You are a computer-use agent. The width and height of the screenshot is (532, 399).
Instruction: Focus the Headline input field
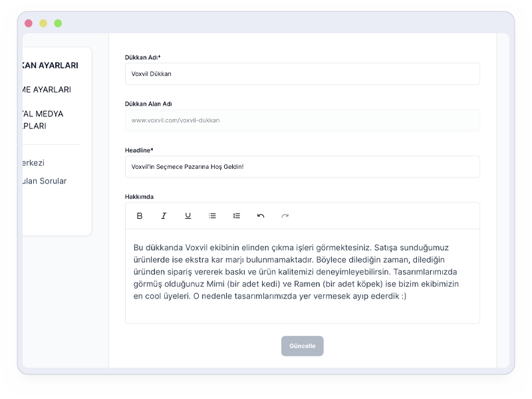302,167
